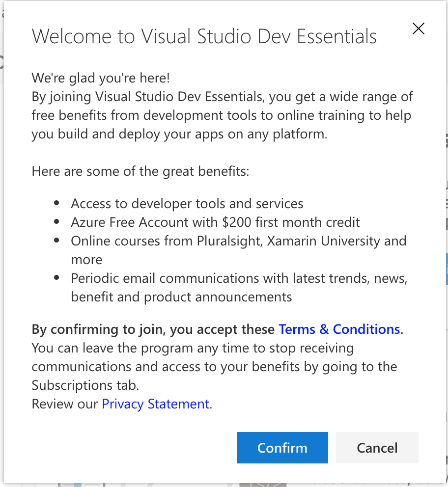Cancel joining Dev Essentials

377,448
